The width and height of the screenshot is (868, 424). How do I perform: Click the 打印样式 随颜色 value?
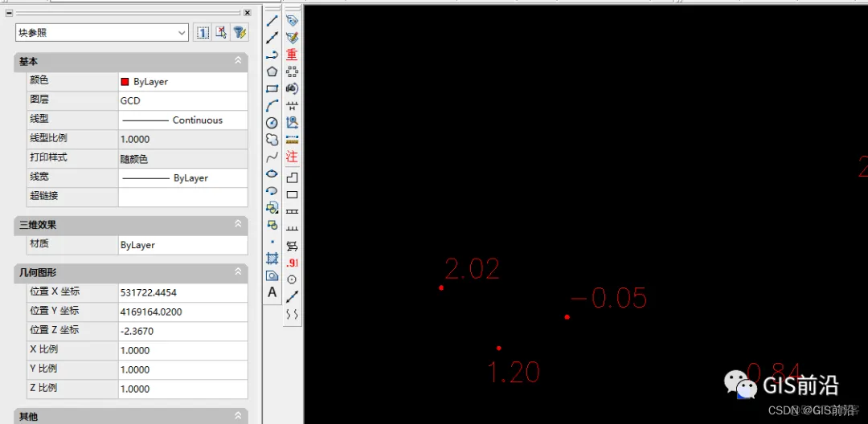tap(183, 159)
